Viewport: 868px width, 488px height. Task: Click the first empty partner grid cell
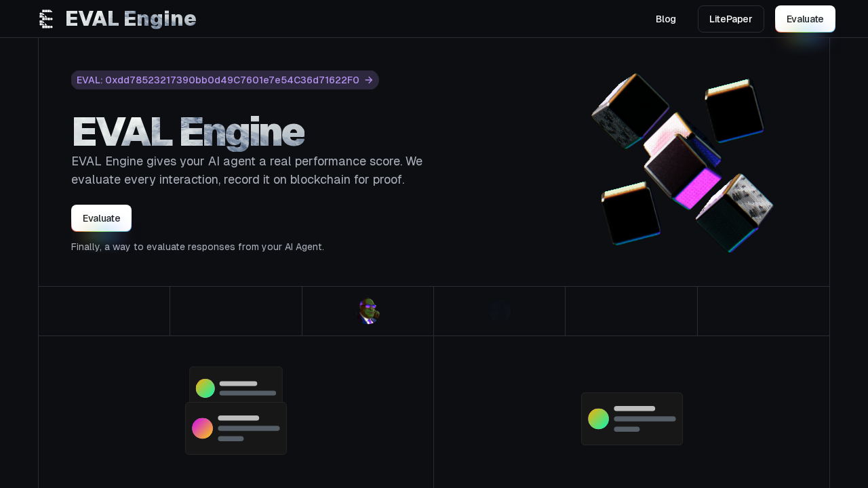104,311
